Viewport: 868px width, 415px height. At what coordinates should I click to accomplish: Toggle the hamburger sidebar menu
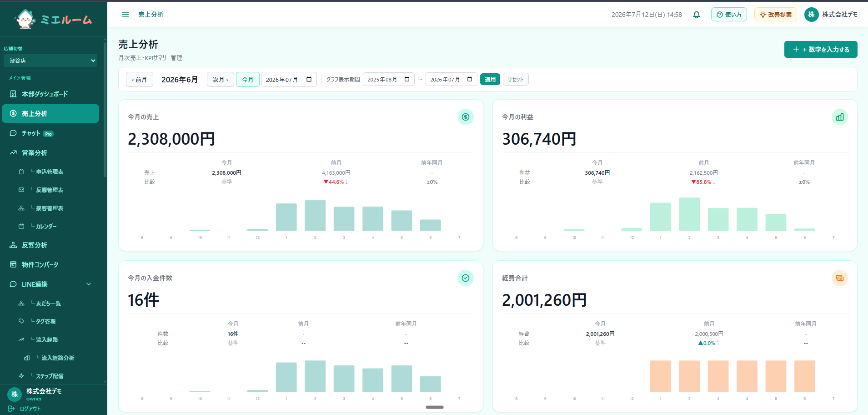(x=125, y=15)
